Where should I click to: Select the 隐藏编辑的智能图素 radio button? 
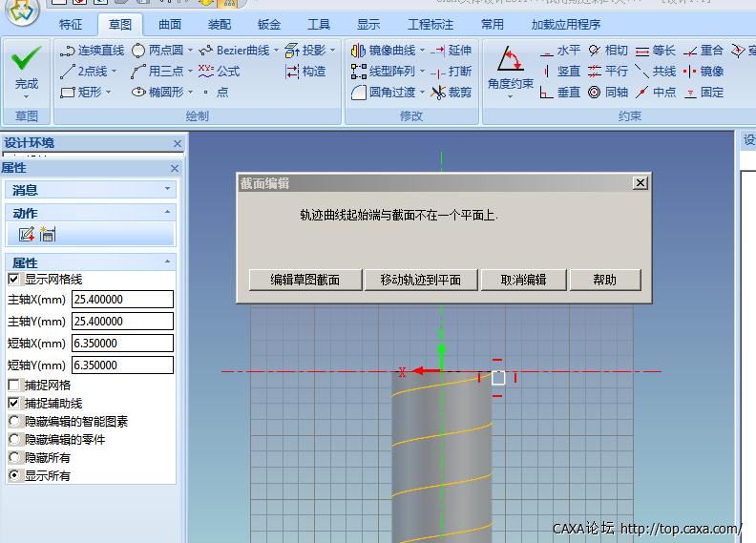[x=14, y=422]
